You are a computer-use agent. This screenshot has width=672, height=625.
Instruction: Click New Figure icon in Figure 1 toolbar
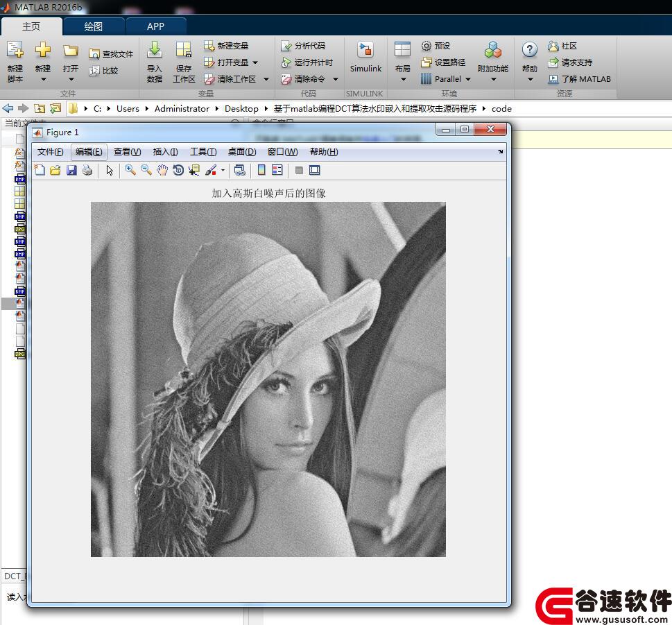(40, 170)
